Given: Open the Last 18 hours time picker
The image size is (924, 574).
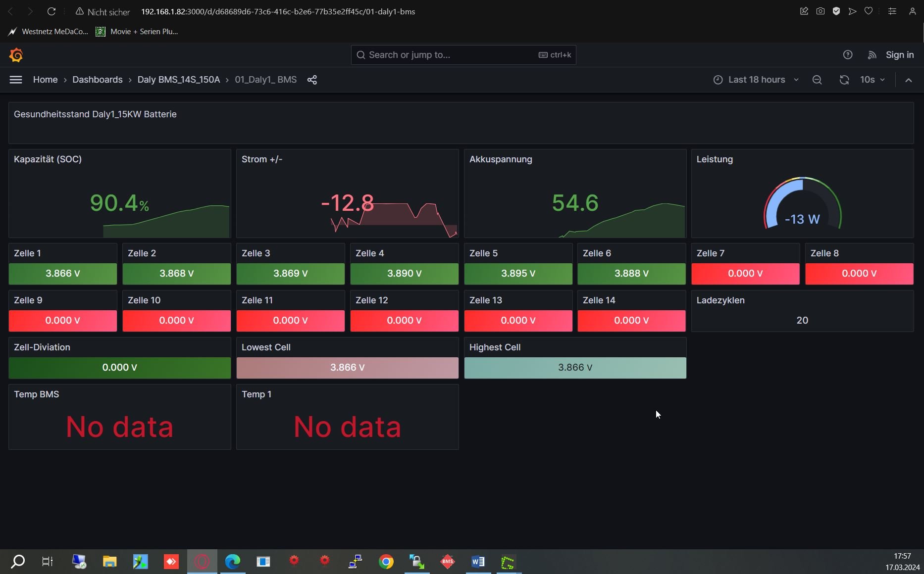Looking at the screenshot, I should click(x=756, y=80).
